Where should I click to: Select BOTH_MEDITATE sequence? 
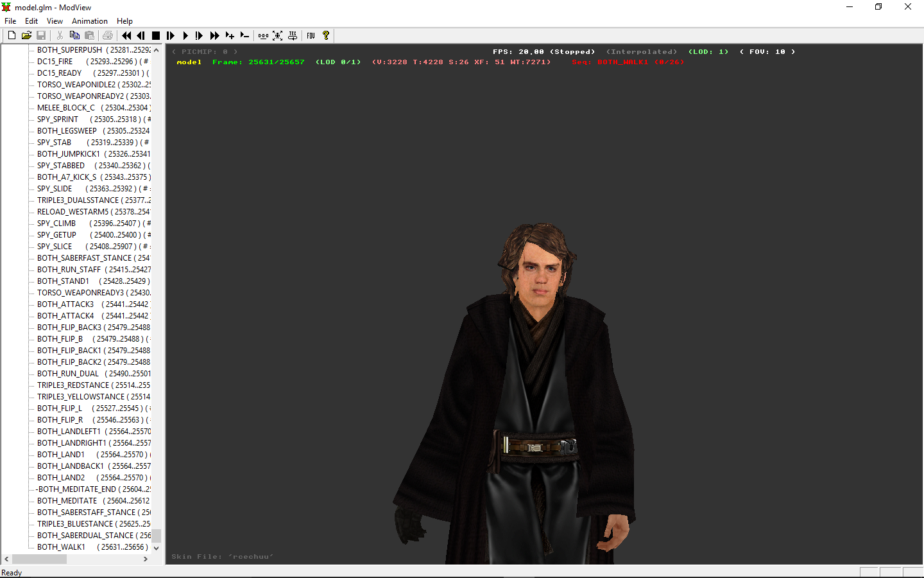[94, 501]
